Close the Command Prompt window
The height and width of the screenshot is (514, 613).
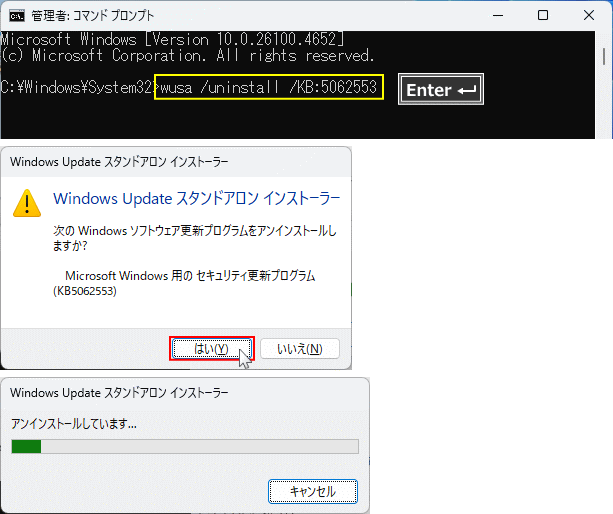589,15
